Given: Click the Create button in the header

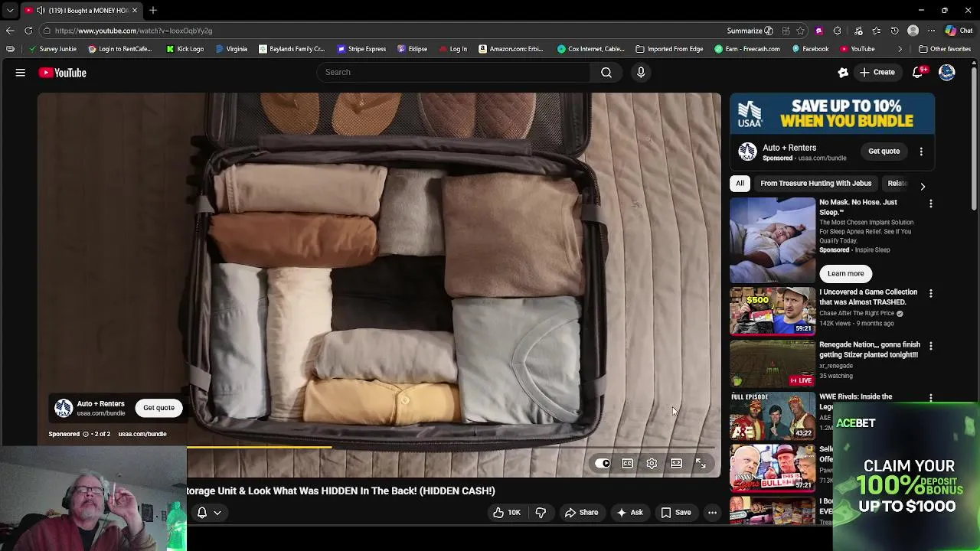Looking at the screenshot, I should [877, 72].
